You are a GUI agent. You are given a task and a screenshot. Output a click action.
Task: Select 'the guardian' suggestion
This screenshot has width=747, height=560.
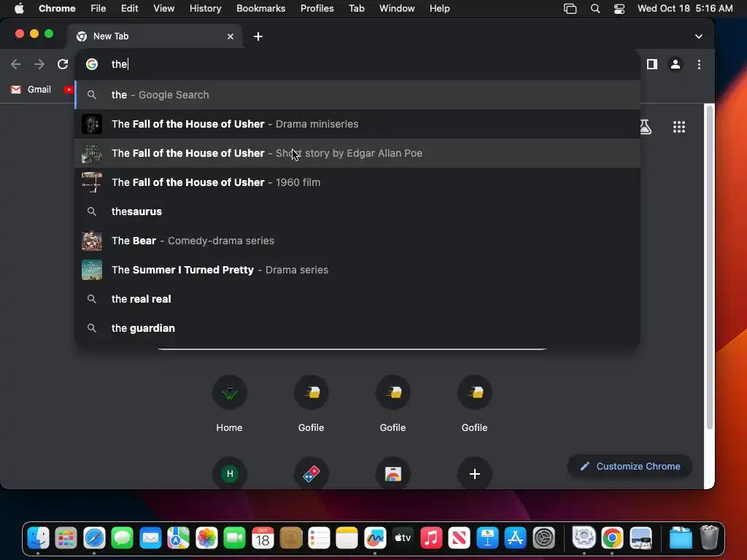[357, 328]
